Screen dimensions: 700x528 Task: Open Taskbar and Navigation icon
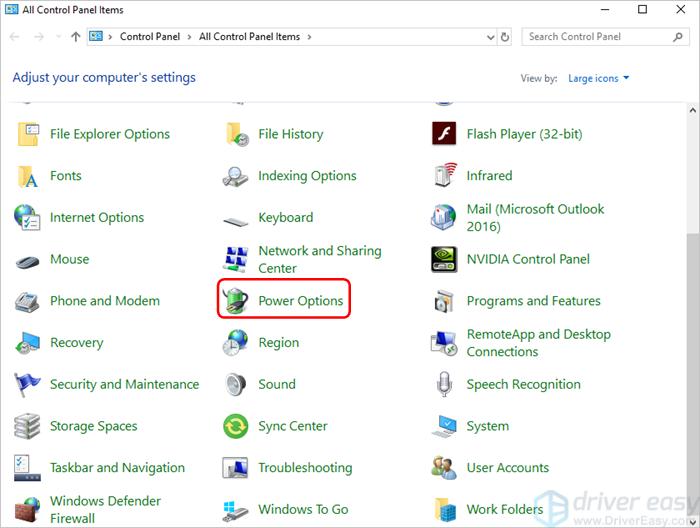[x=28, y=468]
